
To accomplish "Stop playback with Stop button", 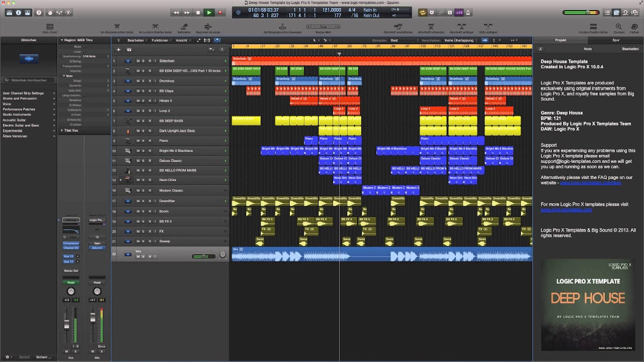I will click(x=198, y=13).
